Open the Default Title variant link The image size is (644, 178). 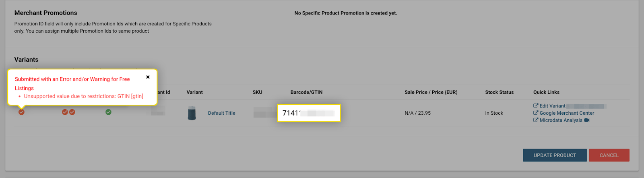click(x=221, y=113)
